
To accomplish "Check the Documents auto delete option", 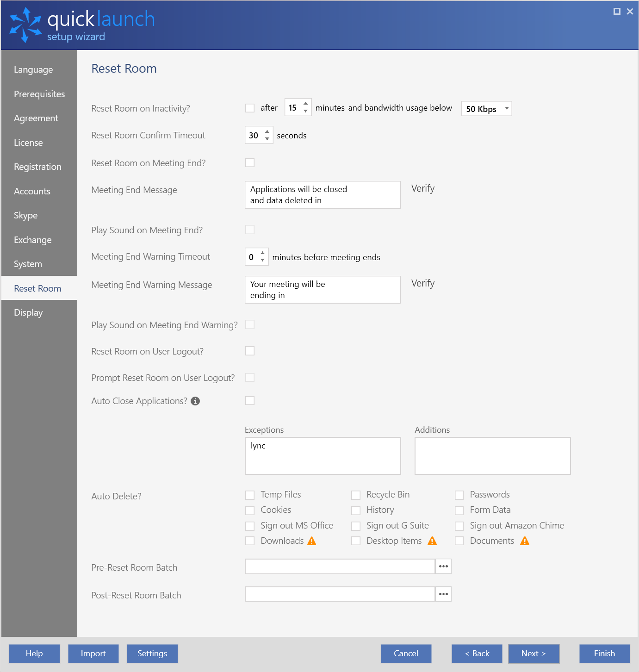I will pyautogui.click(x=459, y=541).
